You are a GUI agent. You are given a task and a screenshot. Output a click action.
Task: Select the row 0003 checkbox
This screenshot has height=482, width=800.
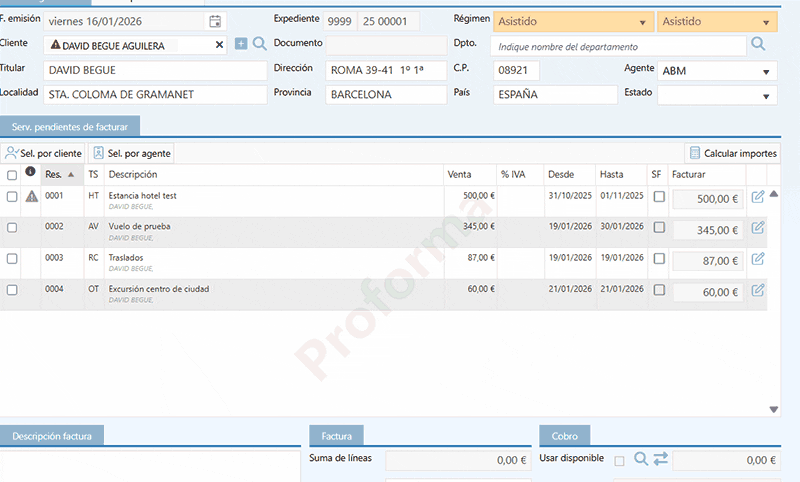tap(12, 259)
